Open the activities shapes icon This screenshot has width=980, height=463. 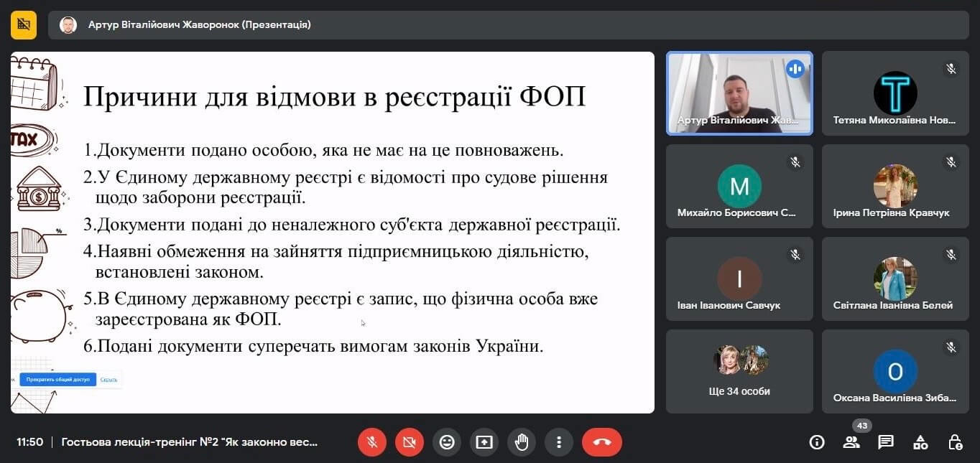[920, 442]
